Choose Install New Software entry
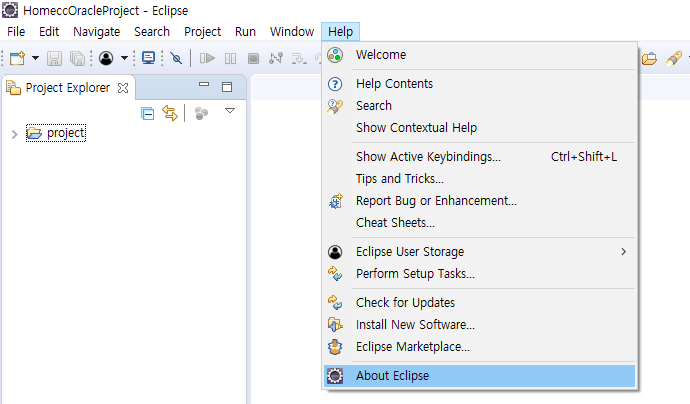 (479, 325)
